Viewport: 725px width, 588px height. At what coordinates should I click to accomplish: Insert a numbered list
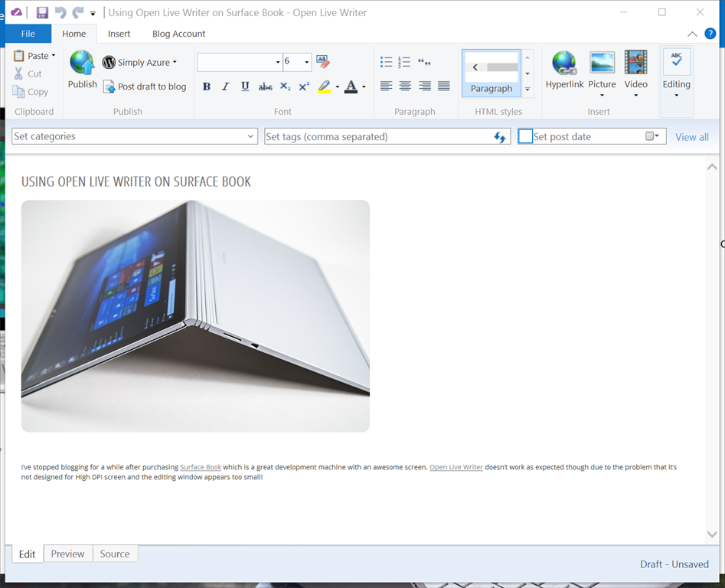pos(404,62)
